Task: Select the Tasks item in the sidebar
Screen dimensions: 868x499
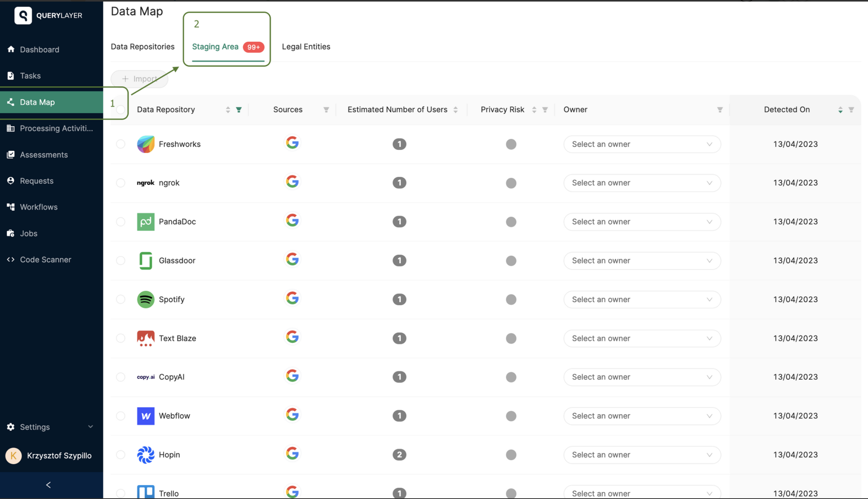Action: tap(31, 76)
